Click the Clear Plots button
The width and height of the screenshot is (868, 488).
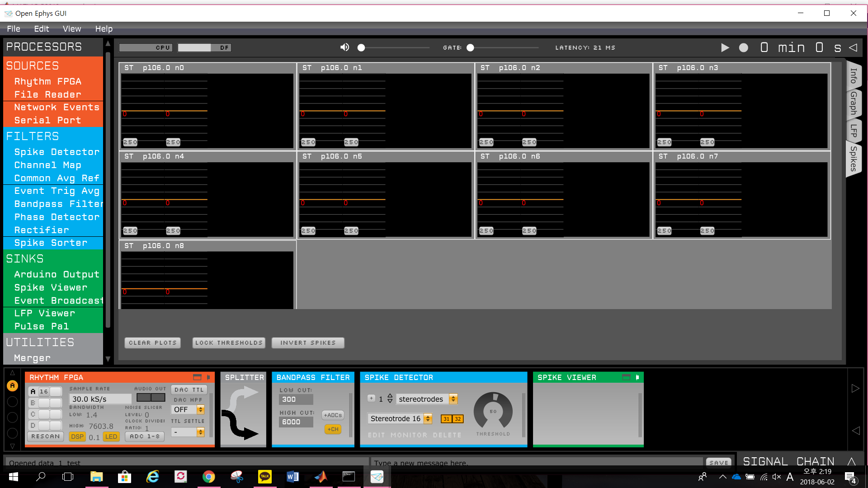tap(152, 343)
